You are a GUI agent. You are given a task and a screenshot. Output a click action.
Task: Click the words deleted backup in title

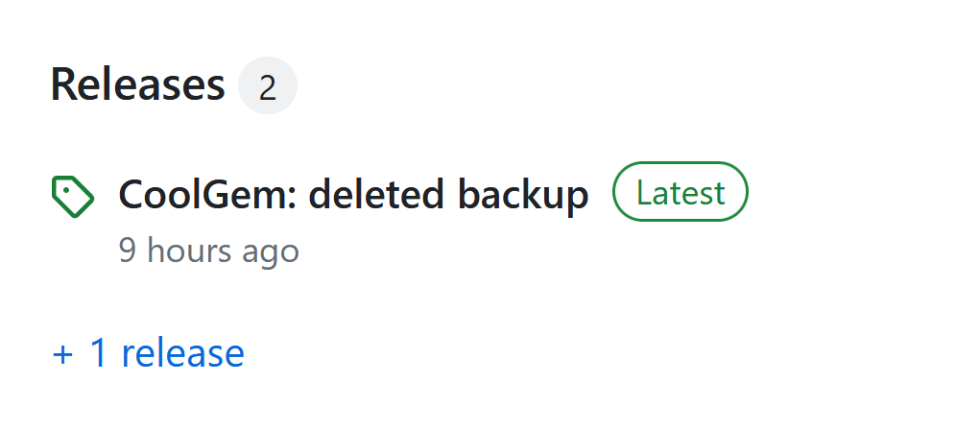(448, 195)
